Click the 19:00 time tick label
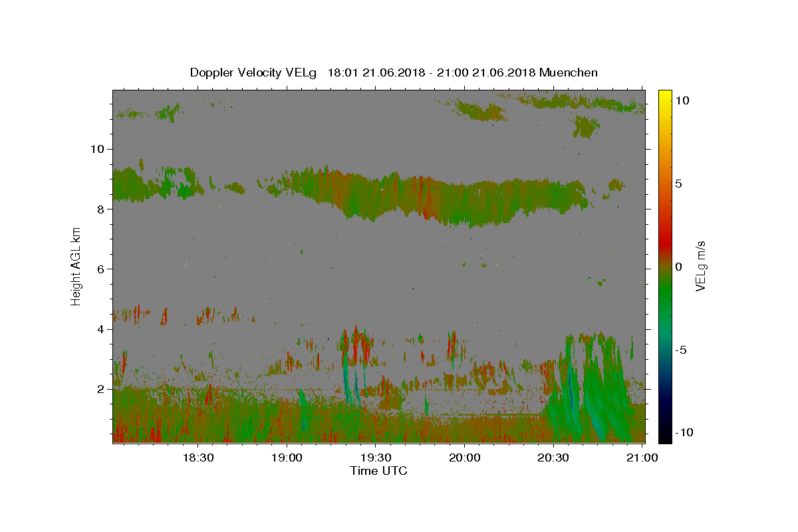The height and width of the screenshot is (532, 798). [287, 458]
